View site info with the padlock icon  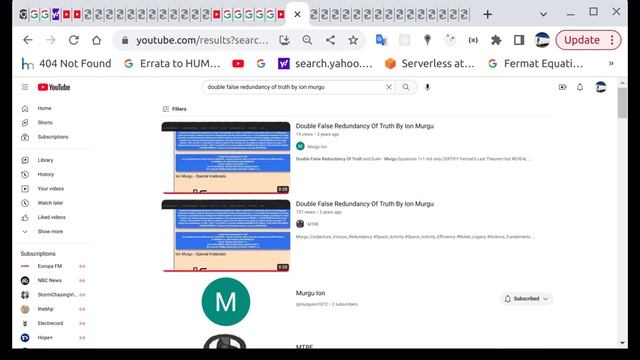point(125,40)
